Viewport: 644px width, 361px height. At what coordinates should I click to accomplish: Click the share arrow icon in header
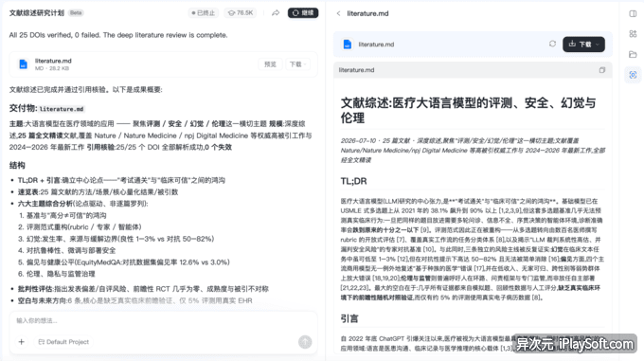[276, 13]
